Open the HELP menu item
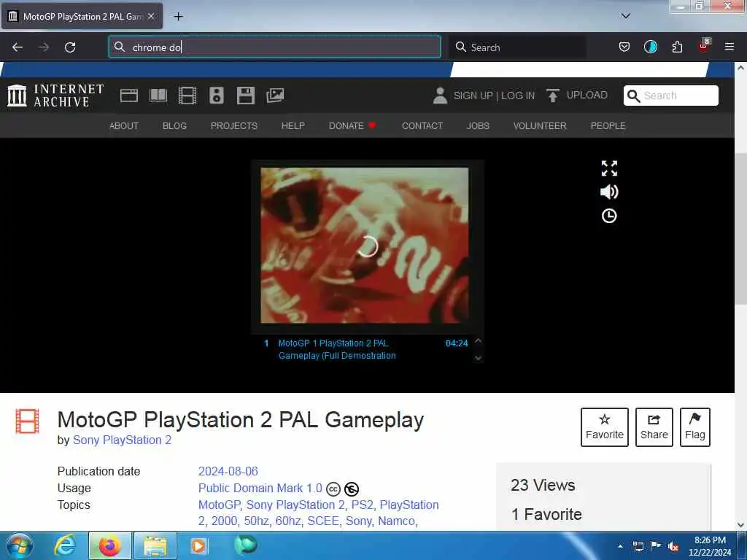The image size is (747, 560). [x=293, y=125]
